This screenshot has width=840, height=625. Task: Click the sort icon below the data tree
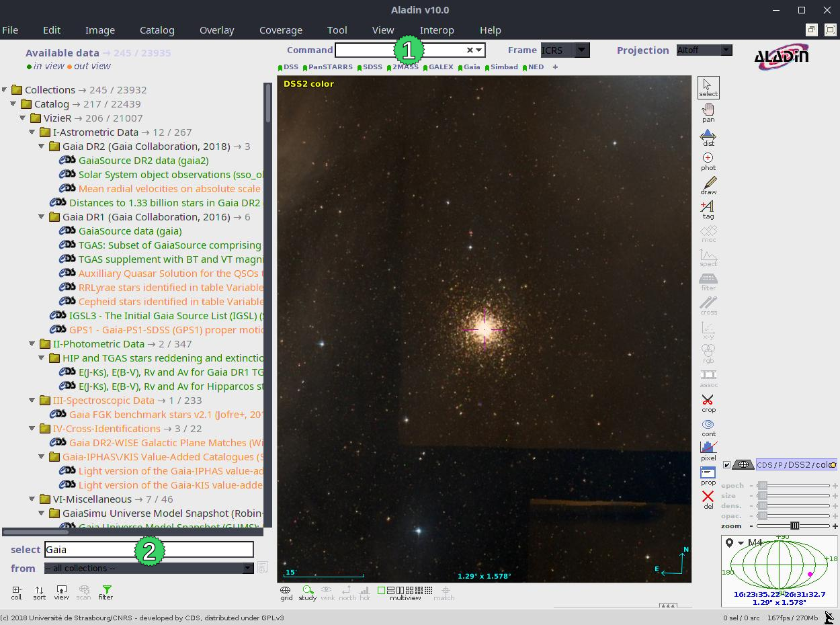(40, 592)
